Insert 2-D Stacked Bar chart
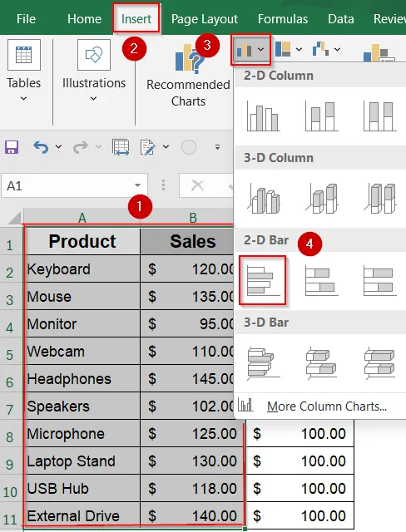The height and width of the screenshot is (532, 406). (x=321, y=281)
